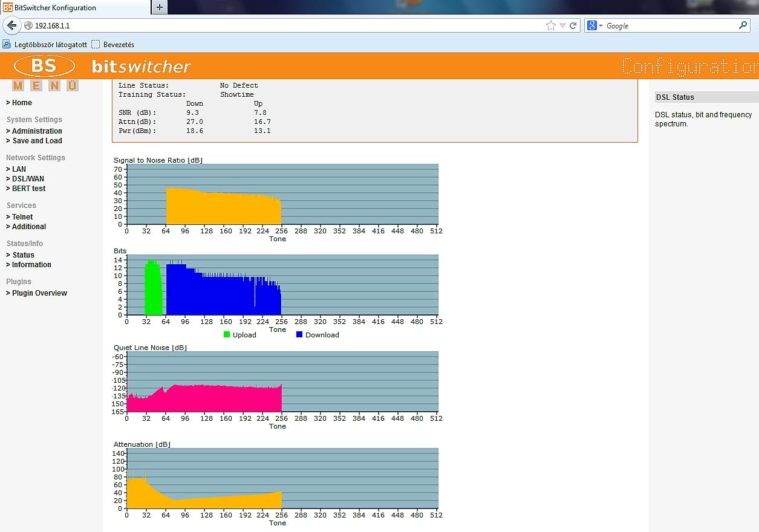Click the upstream attenuation value 16.7

[262, 122]
